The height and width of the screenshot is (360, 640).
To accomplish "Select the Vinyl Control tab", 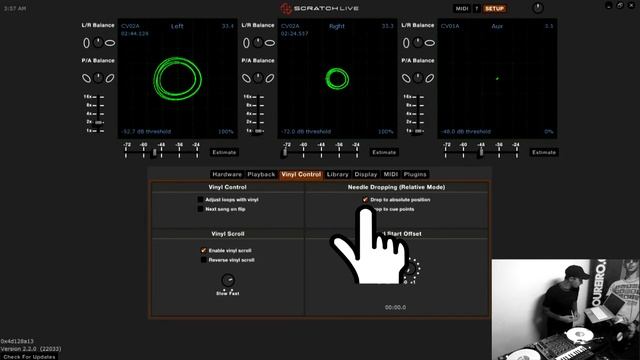I will tap(301, 174).
